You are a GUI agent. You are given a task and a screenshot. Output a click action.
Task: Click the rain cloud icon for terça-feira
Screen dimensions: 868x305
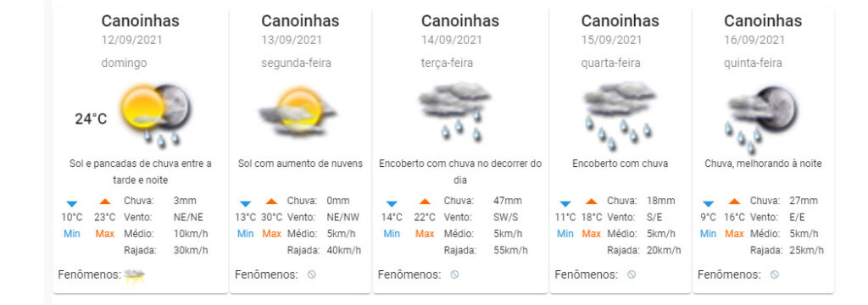pyautogui.click(x=454, y=111)
